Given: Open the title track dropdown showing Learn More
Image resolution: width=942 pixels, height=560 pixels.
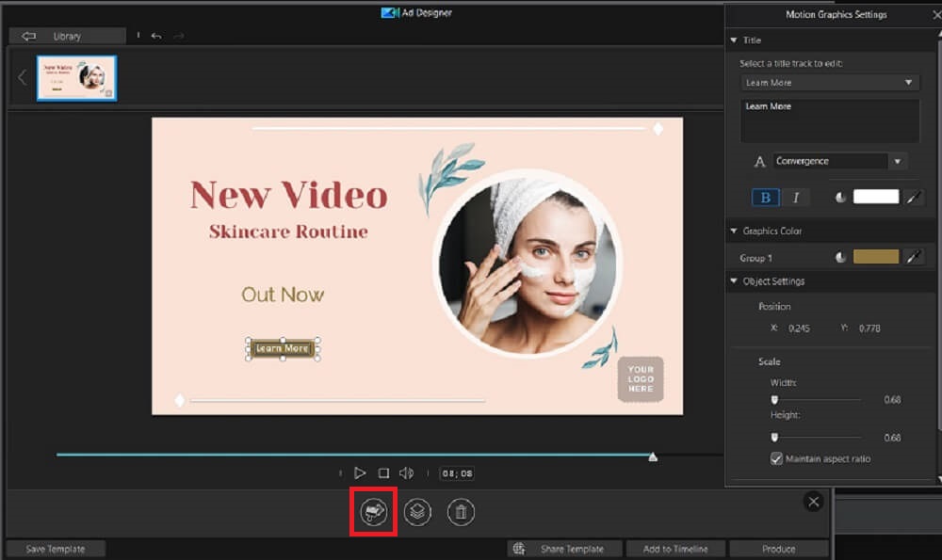Looking at the screenshot, I should click(x=827, y=82).
